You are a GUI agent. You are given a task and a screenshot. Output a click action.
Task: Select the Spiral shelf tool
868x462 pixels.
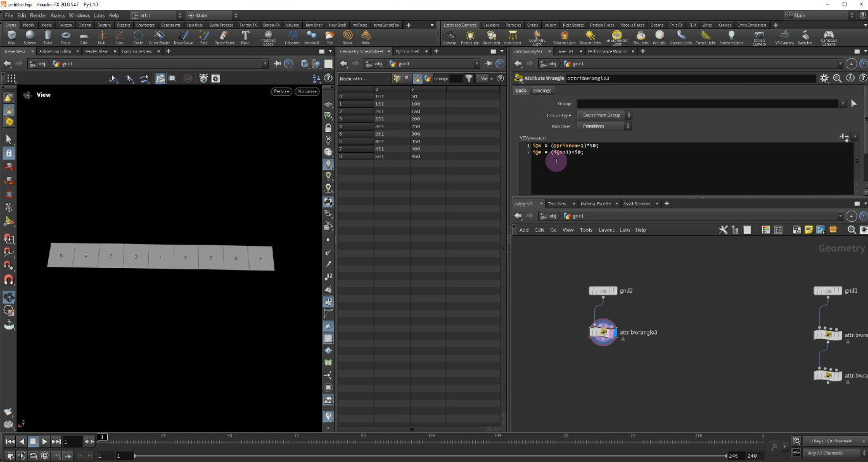347,37
